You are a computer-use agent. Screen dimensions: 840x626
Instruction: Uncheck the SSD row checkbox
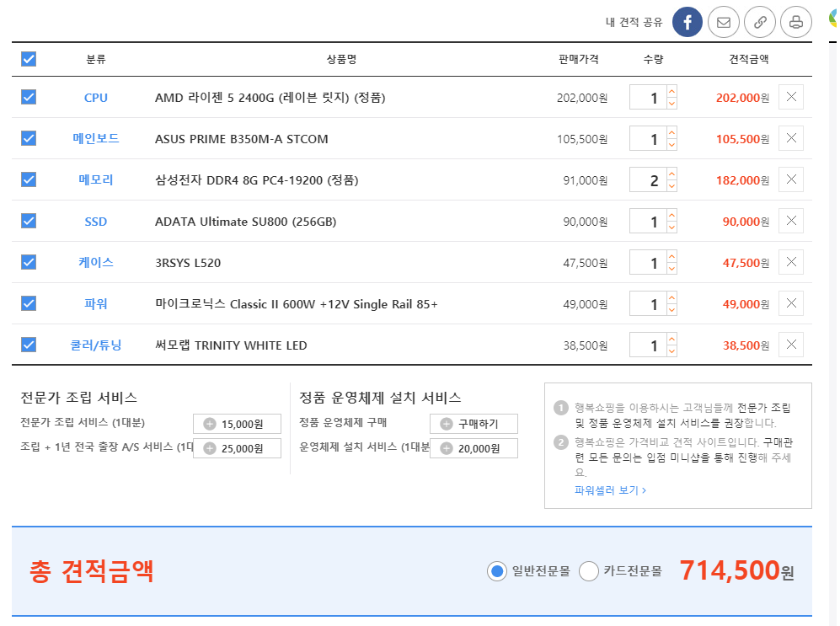click(29, 221)
